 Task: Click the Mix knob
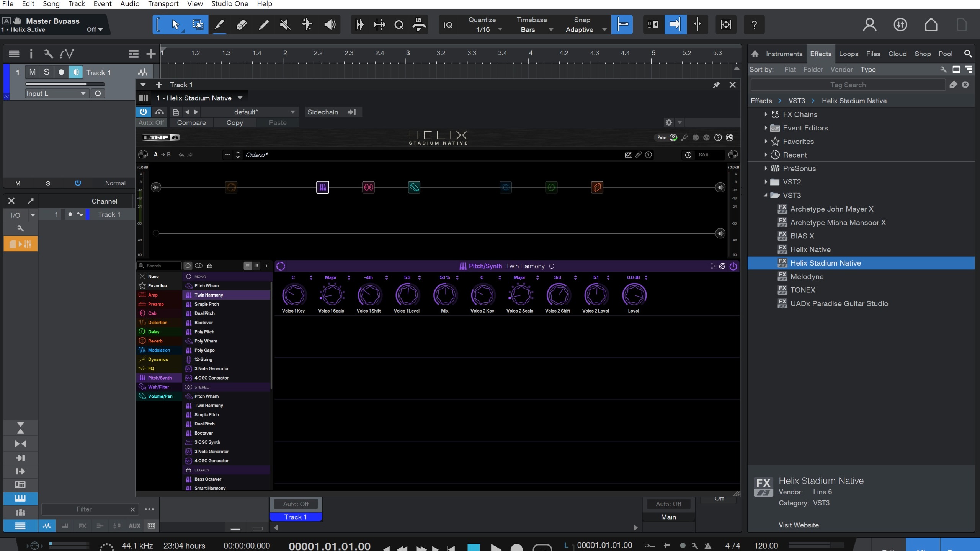coord(445,295)
